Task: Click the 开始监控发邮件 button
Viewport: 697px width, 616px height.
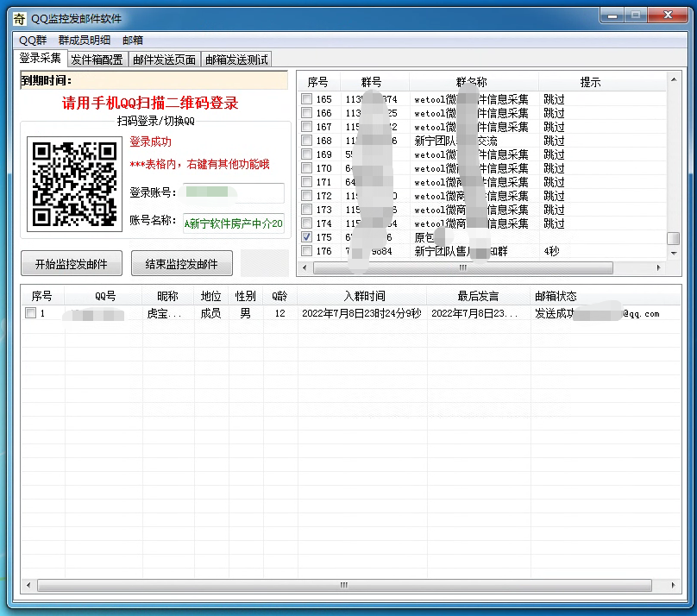Action: (72, 263)
